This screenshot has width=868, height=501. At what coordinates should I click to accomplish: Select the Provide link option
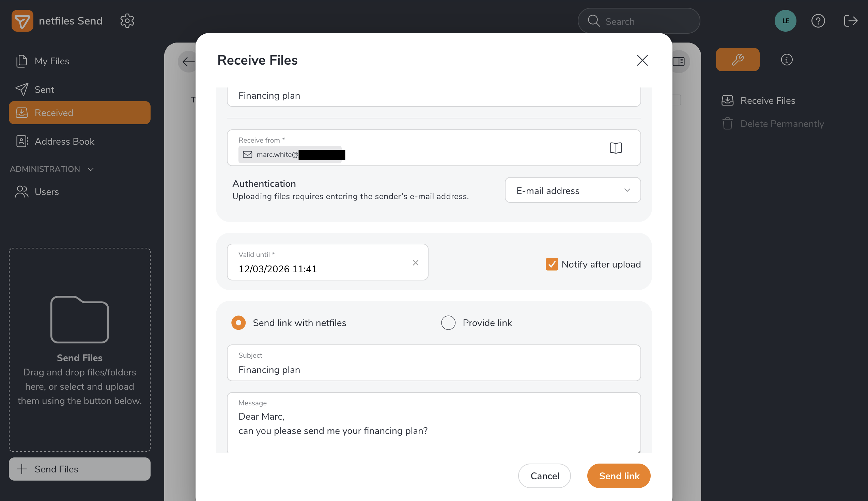pos(448,323)
